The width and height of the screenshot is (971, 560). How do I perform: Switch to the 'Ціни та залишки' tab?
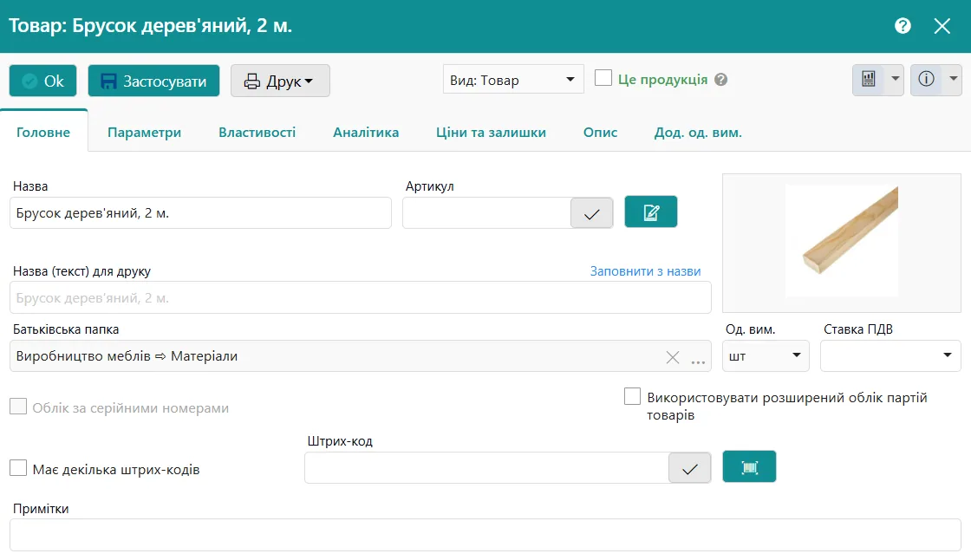point(491,133)
